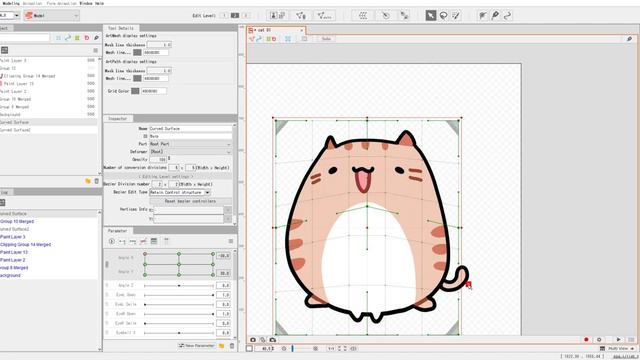Set Edit Level to 3
This screenshot has height=360, width=640.
point(246,16)
